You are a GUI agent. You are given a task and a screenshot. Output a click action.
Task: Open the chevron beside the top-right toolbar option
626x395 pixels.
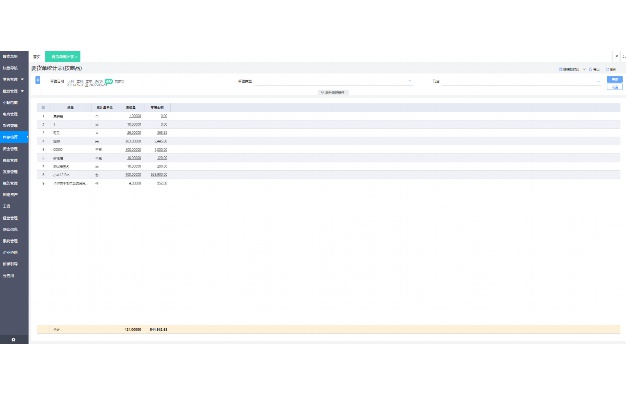(584, 69)
